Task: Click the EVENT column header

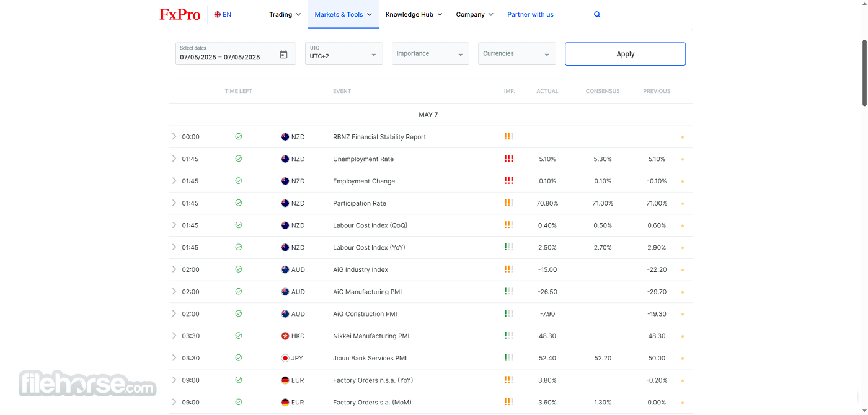Action: [x=342, y=91]
